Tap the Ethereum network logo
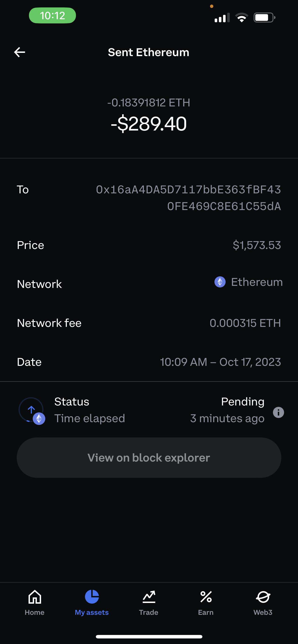 point(220,282)
